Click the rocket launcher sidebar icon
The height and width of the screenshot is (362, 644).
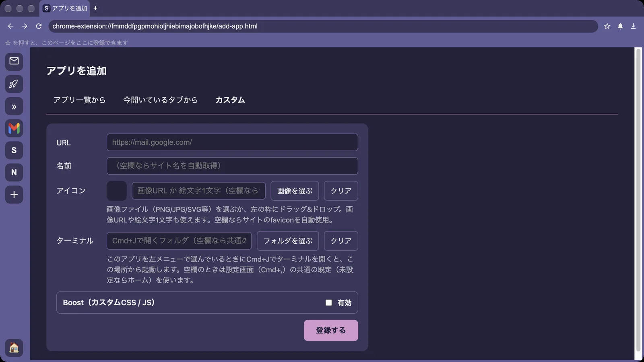pos(14,84)
